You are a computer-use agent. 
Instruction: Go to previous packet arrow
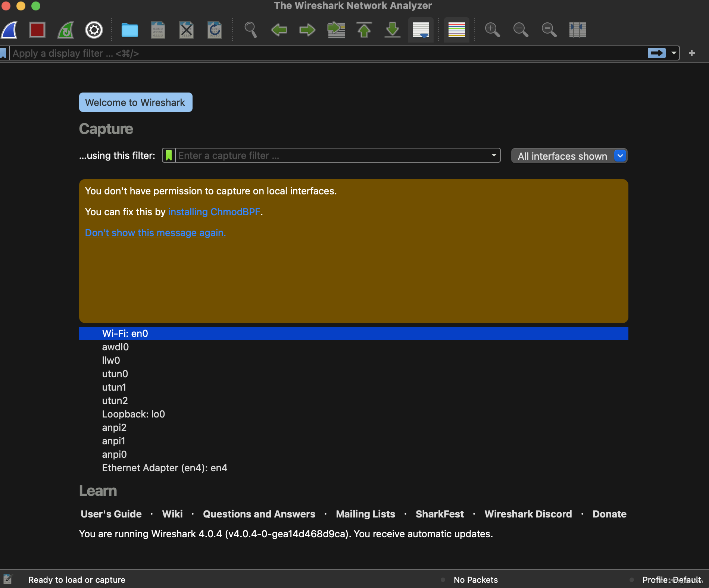click(x=279, y=30)
